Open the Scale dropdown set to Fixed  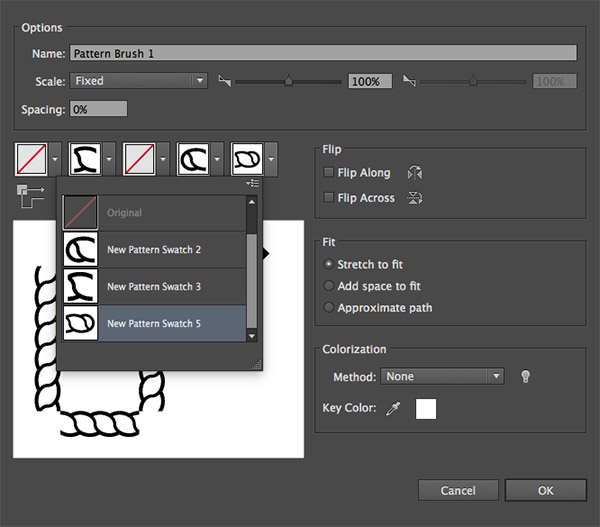pyautogui.click(x=138, y=81)
